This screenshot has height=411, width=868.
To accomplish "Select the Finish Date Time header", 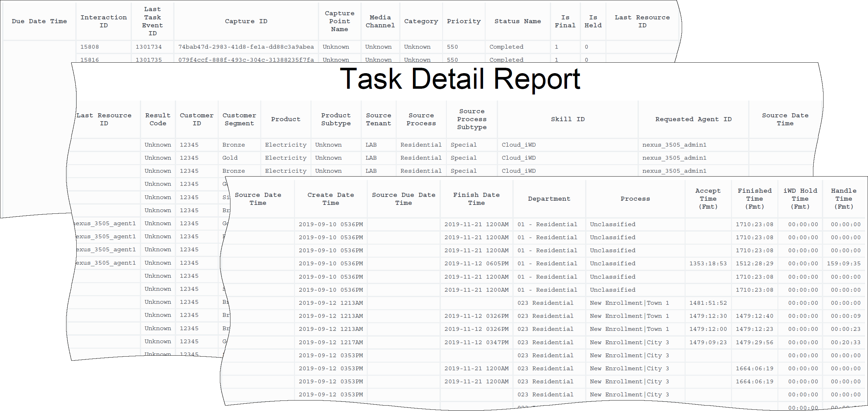I will coord(476,199).
